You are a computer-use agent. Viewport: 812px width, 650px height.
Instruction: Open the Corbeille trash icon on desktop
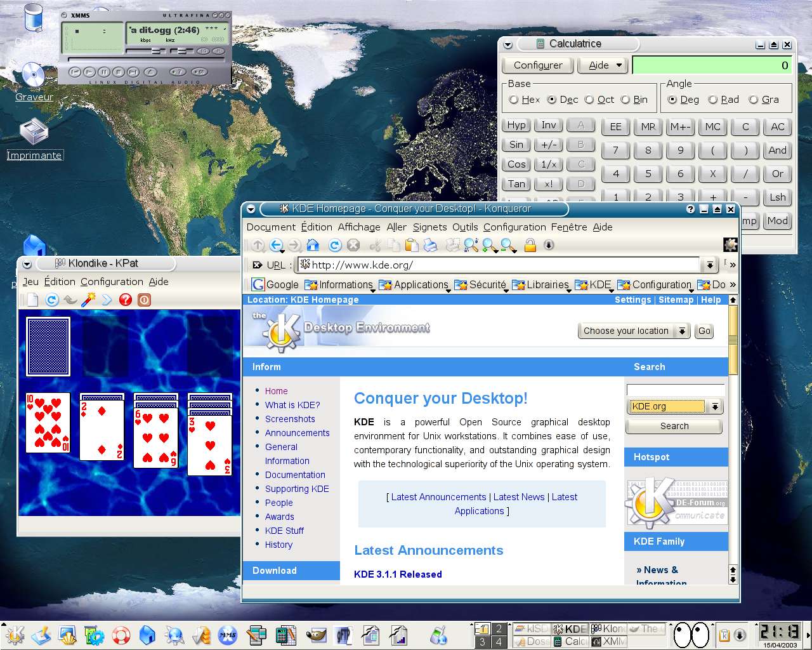point(33,25)
